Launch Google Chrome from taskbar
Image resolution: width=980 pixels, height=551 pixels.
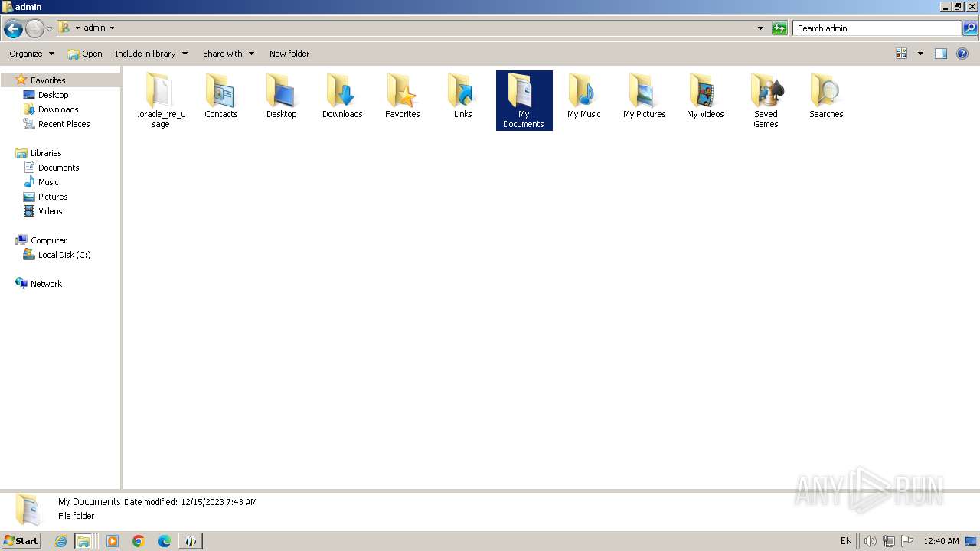pos(139,541)
